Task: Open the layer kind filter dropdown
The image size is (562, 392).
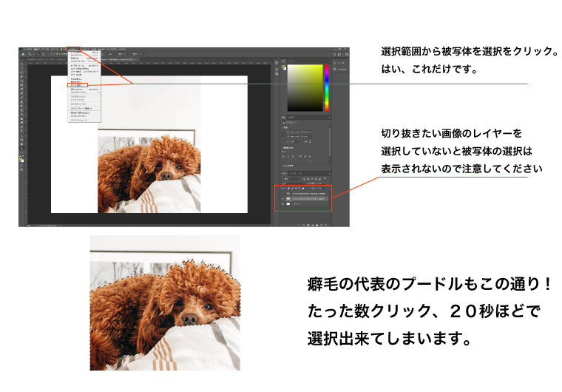Action: 291,179
